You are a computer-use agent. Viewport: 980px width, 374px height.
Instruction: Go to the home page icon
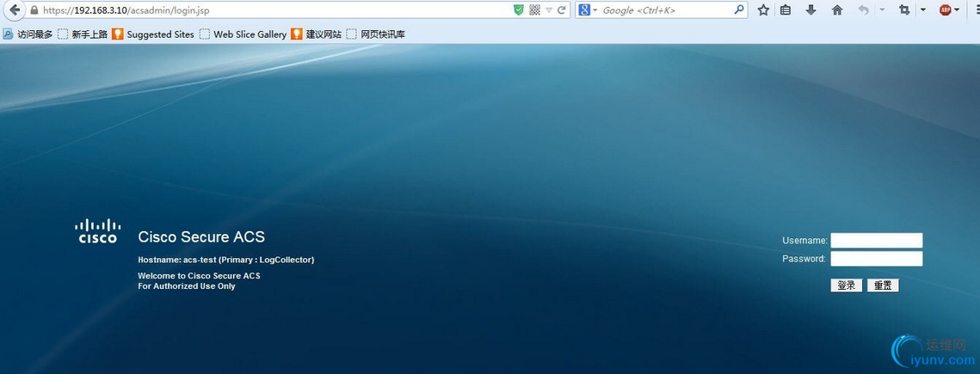(x=837, y=10)
